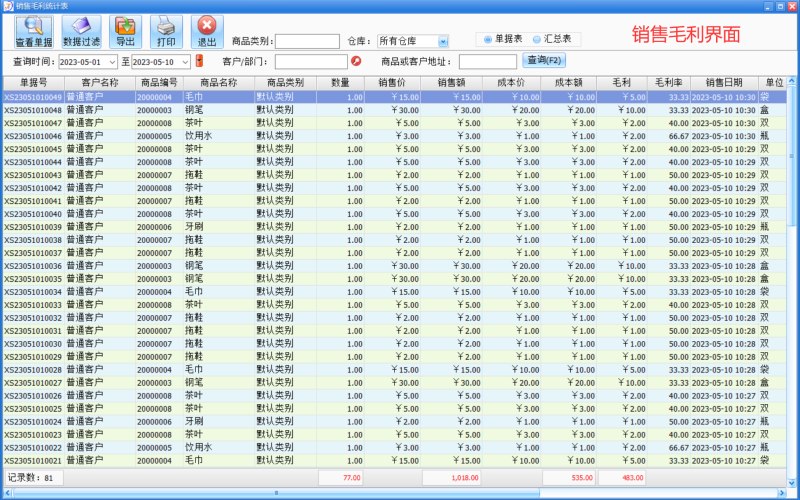Sort by the 销售额 column header
This screenshot has width=800, height=500.
pyautogui.click(x=452, y=83)
